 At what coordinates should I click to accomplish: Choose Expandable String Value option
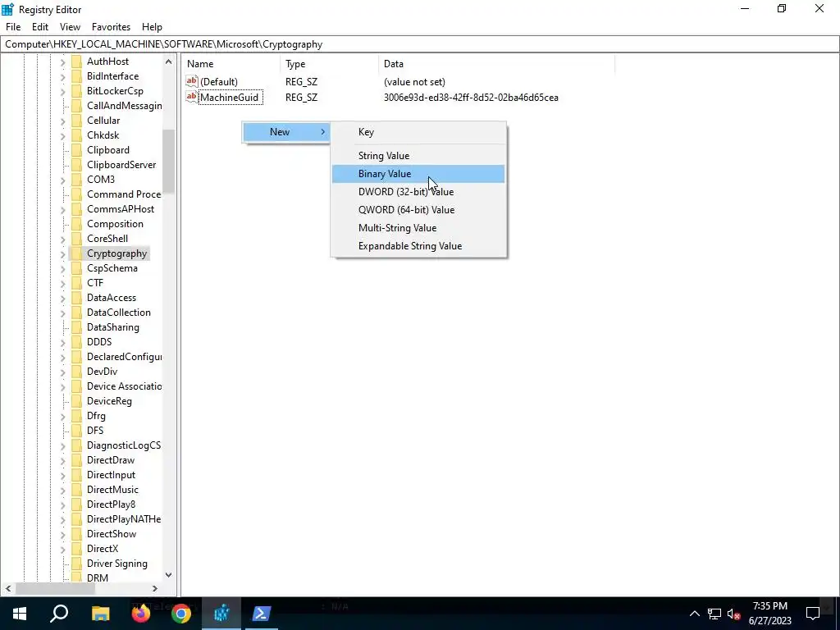[x=418, y=246]
